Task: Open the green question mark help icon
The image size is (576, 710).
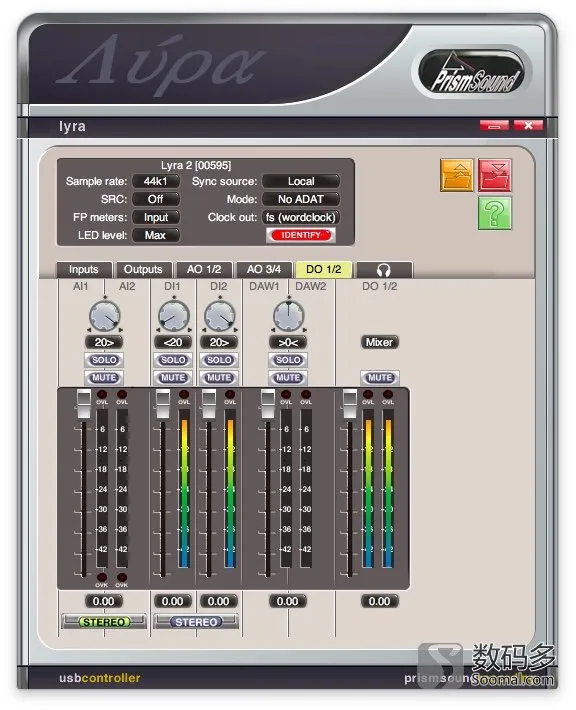Action: [495, 213]
